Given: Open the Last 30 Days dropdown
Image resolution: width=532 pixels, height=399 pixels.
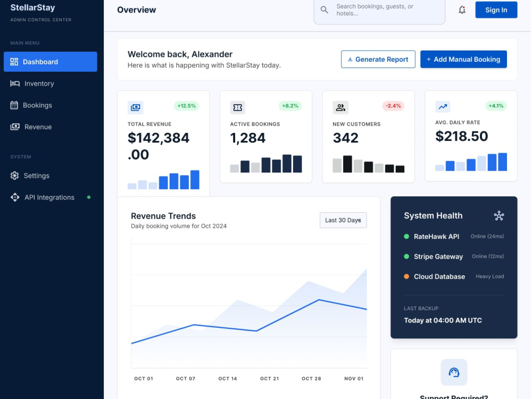Looking at the screenshot, I should (343, 220).
